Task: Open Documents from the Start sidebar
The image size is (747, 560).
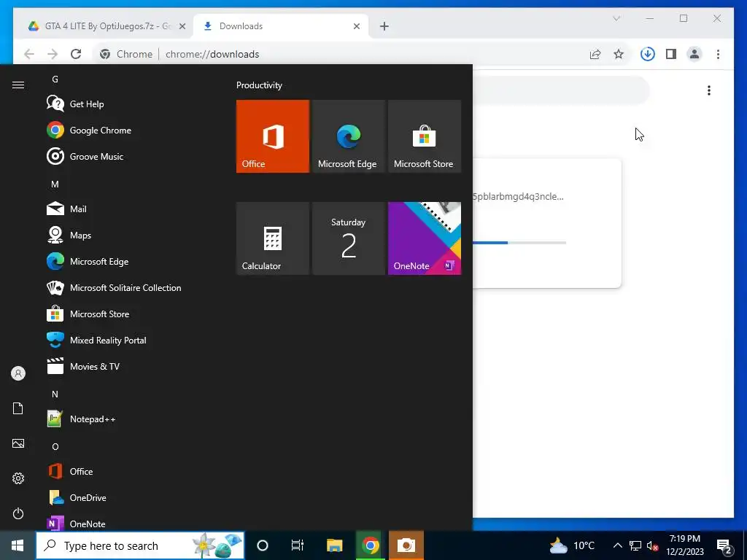Action: [18, 408]
